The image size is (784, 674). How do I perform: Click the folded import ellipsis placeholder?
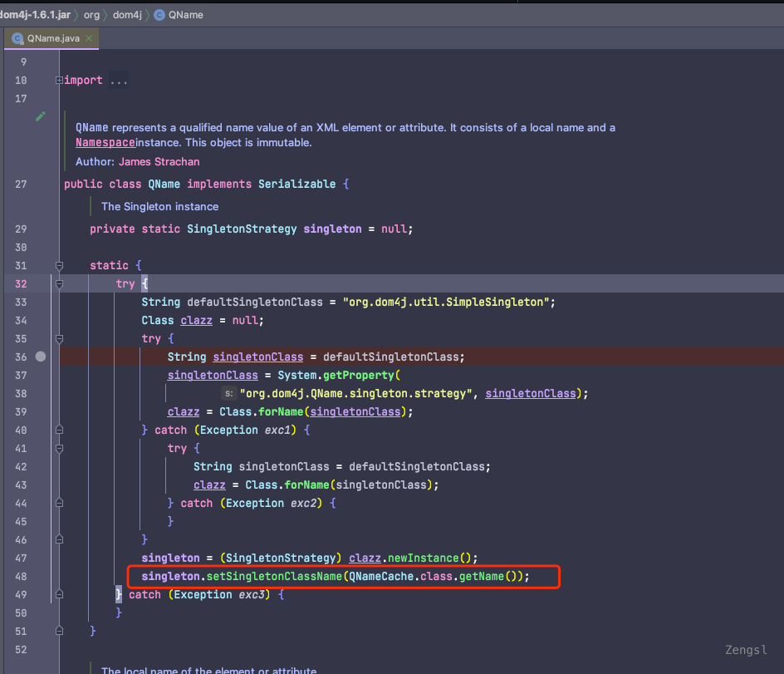[119, 81]
